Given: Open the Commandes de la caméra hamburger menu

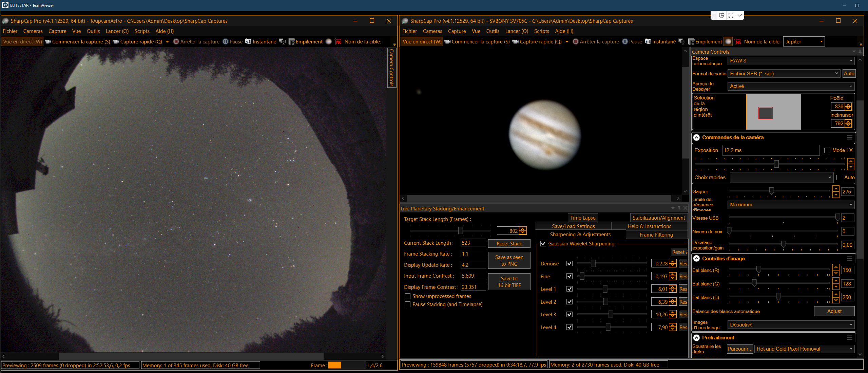Looking at the screenshot, I should click(x=849, y=137).
